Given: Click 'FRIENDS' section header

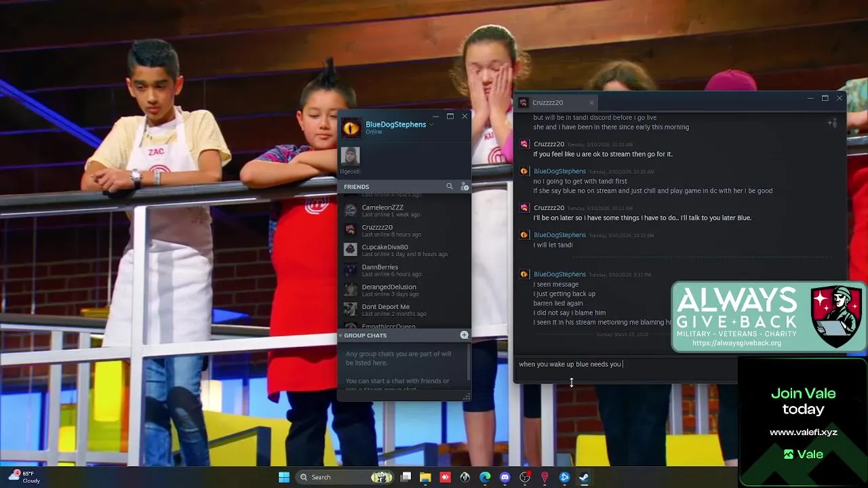Looking at the screenshot, I should click(357, 187).
